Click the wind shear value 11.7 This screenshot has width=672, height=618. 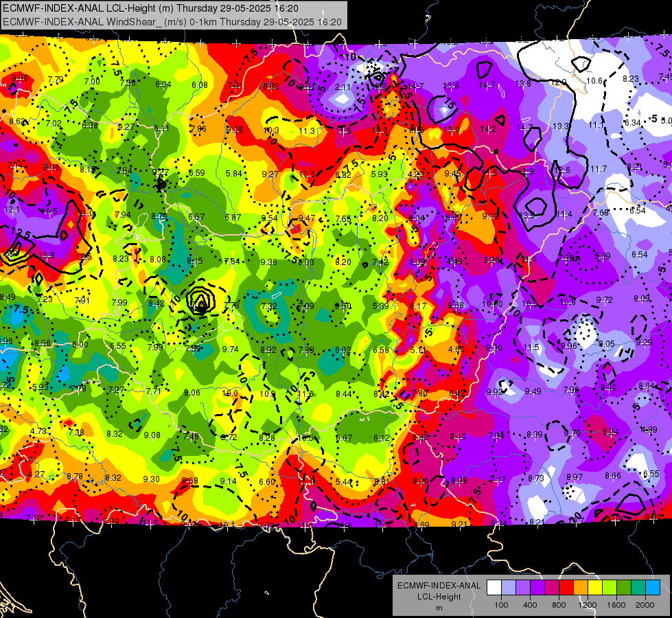tap(599, 169)
